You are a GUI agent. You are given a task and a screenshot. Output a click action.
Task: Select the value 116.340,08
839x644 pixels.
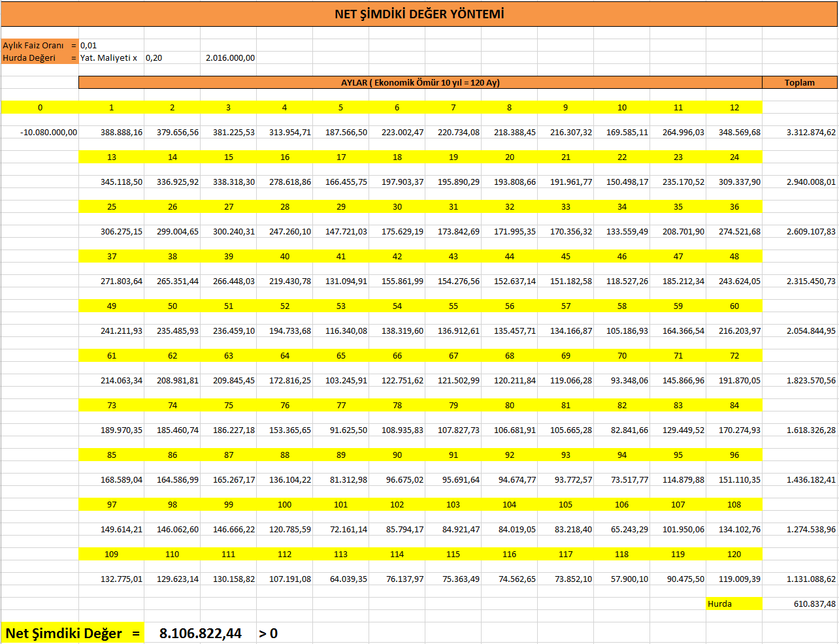tap(346, 331)
